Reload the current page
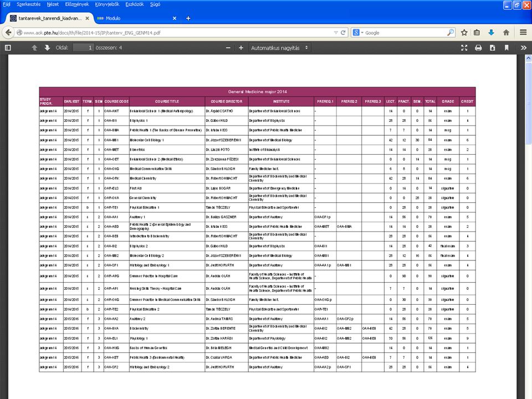 (343, 33)
